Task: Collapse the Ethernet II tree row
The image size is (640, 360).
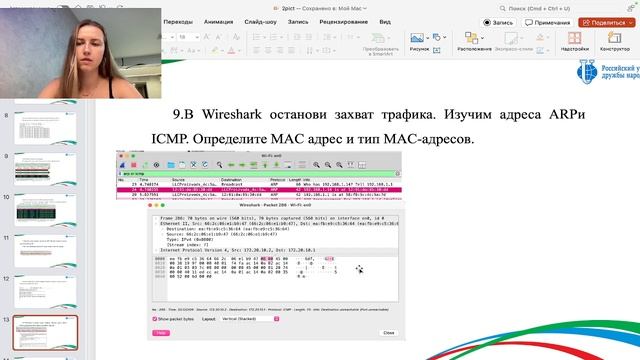Action: (156, 224)
